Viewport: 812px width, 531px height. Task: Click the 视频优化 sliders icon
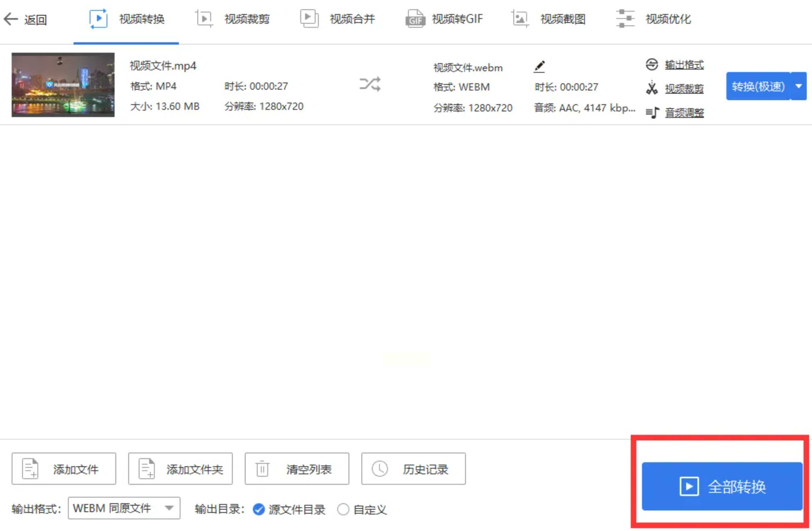click(625, 19)
